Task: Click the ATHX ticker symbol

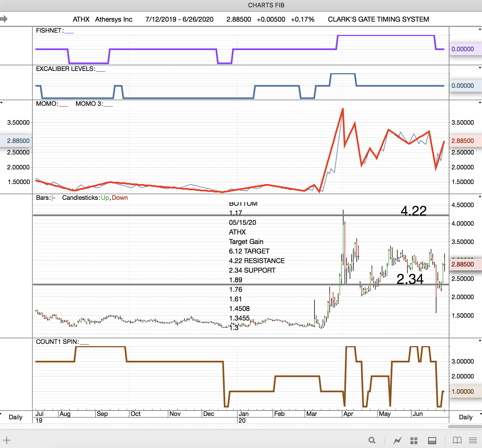Action: pos(81,19)
